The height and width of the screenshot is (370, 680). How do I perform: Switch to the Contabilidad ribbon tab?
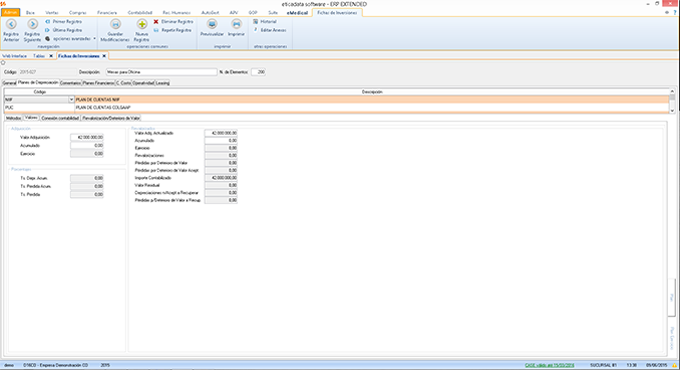pyautogui.click(x=140, y=13)
